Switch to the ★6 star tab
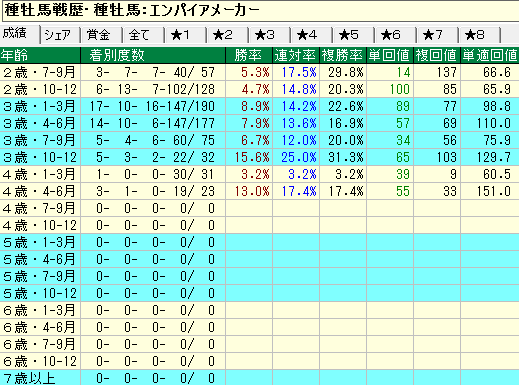 point(396,35)
